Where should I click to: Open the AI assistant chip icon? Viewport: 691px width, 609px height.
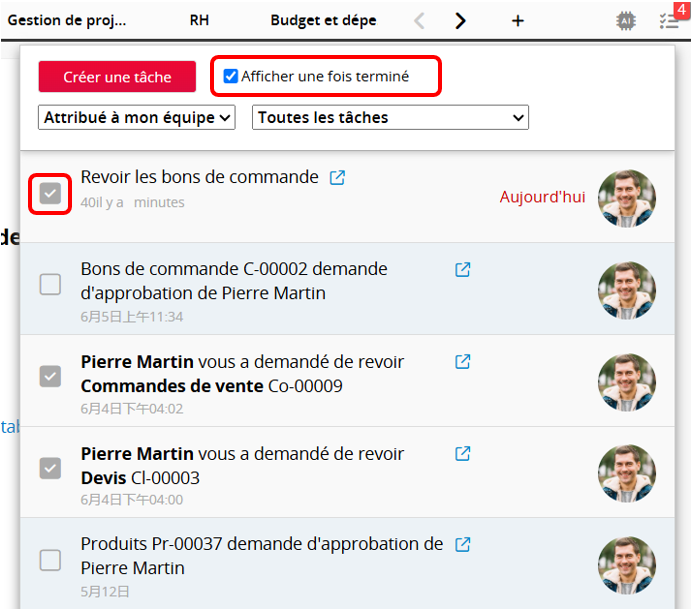pyautogui.click(x=626, y=21)
